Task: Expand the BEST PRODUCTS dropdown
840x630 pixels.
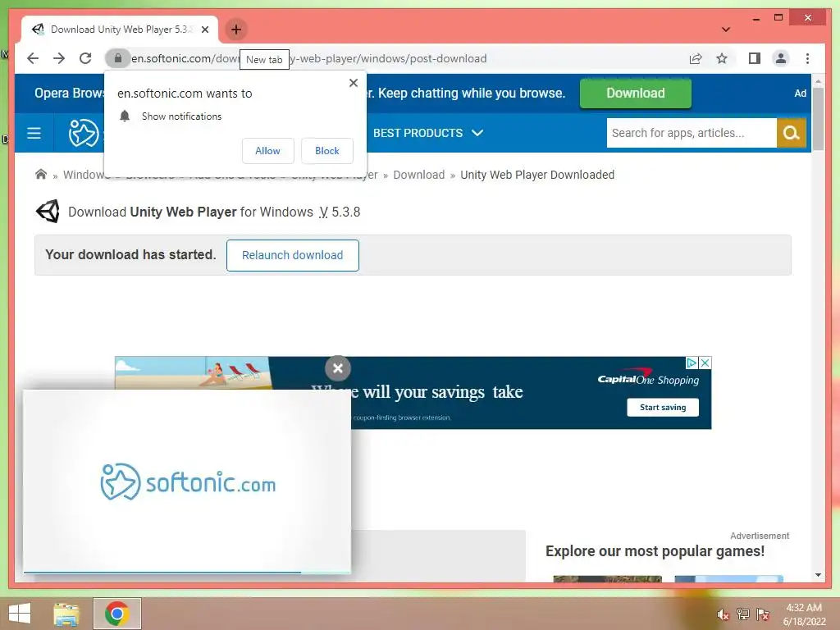Action: coord(428,133)
